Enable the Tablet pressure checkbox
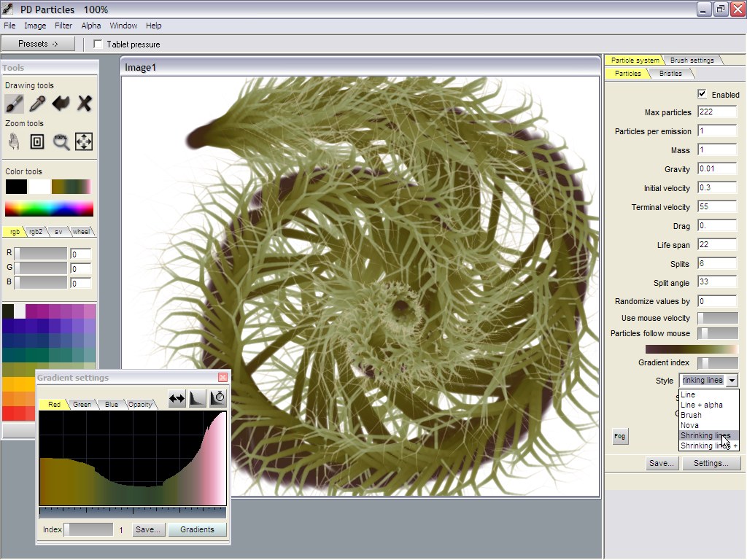This screenshot has width=747, height=560. [98, 44]
